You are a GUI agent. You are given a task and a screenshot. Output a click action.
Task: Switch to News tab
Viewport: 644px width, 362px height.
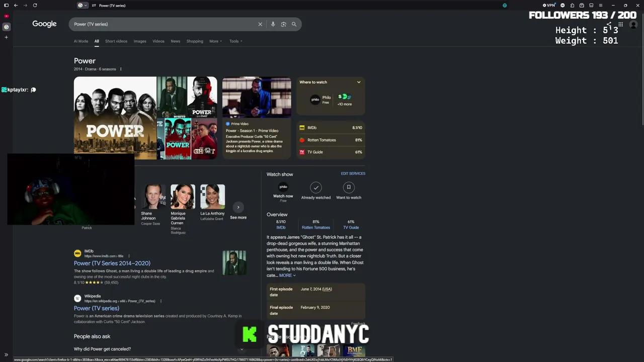[175, 41]
